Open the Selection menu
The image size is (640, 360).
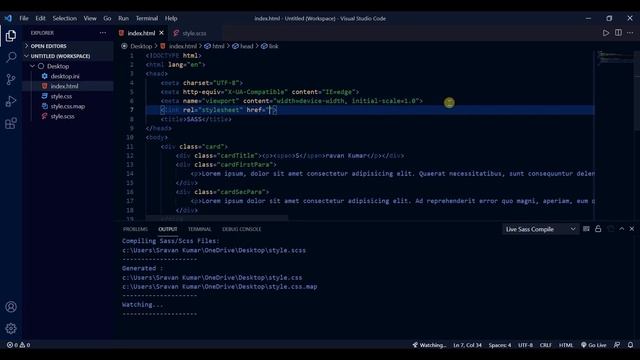[x=64, y=18]
